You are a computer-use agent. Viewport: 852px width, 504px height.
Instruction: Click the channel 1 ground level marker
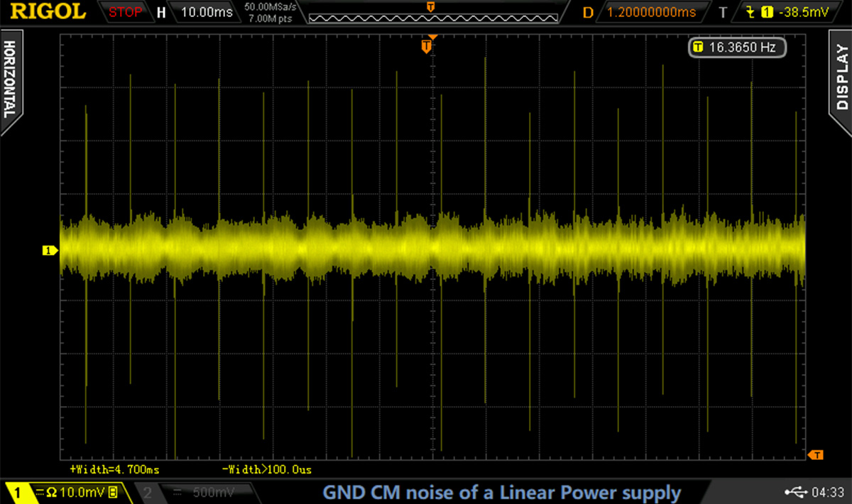(x=50, y=250)
